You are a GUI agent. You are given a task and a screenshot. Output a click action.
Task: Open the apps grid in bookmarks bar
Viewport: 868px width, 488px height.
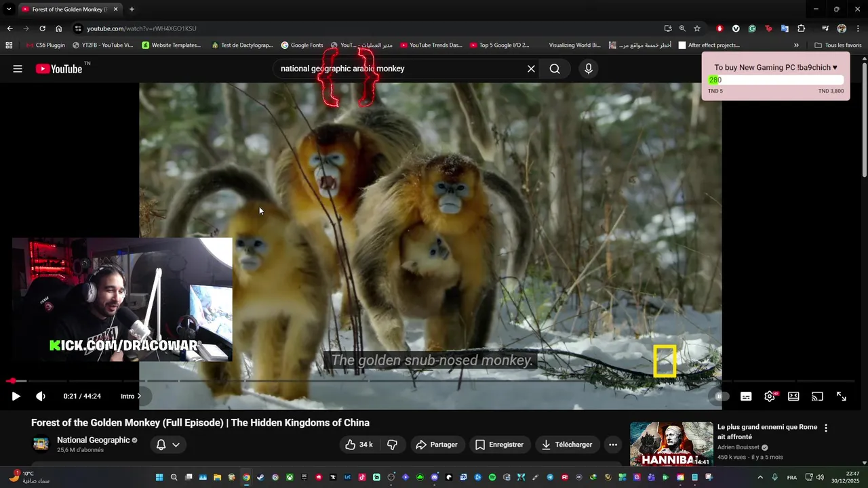click(x=9, y=45)
